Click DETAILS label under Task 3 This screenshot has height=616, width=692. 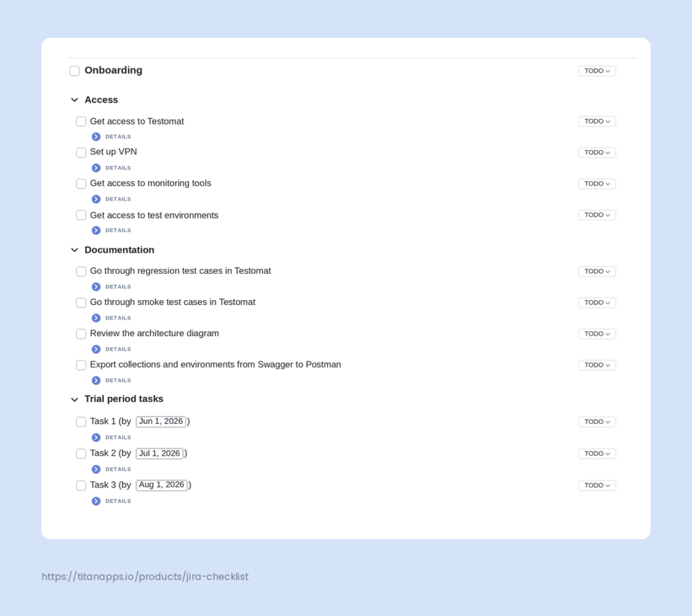tap(118, 501)
